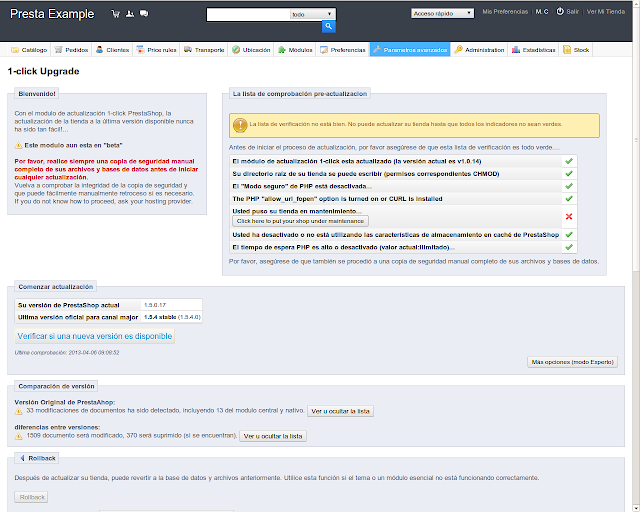Click the Ubicación globe icon

(236, 50)
